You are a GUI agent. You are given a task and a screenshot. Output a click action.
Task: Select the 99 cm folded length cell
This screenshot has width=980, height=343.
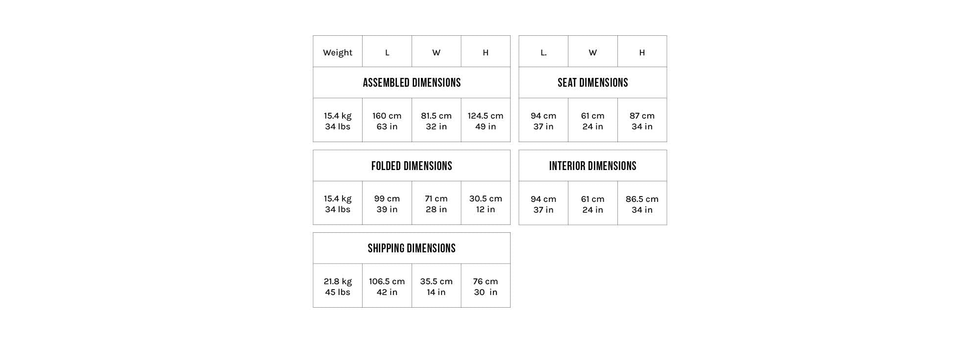[387, 203]
